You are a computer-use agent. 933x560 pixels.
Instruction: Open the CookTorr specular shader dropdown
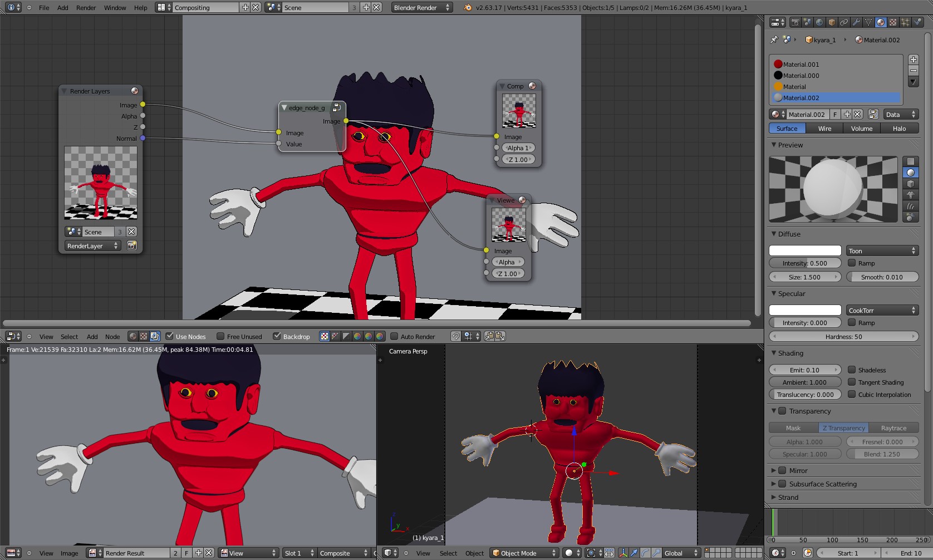click(x=882, y=310)
